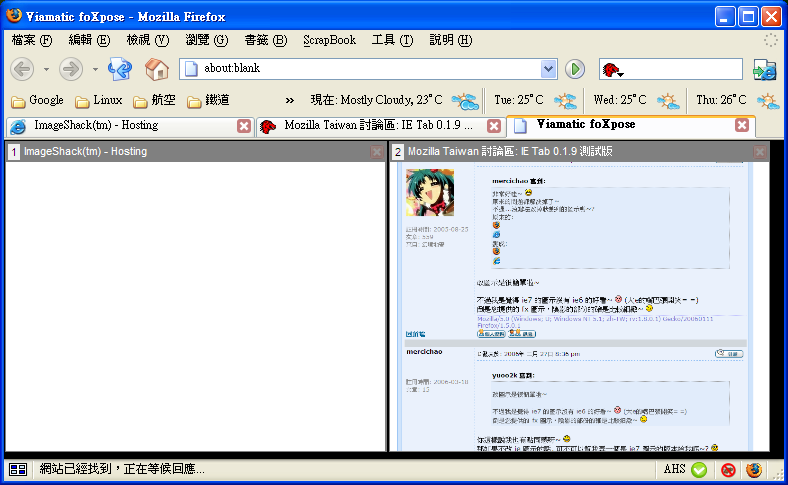Screen dimensions: 788x485
Task: Close foXpose panel 2 Mozilla Taiwan
Action: [760, 152]
